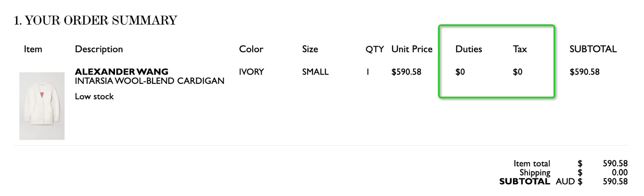Click the Duties column header
The width and height of the screenshot is (644, 196).
(469, 49)
